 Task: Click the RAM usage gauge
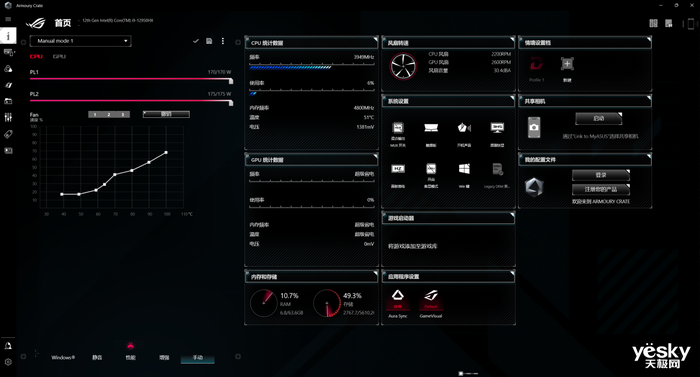coord(263,303)
